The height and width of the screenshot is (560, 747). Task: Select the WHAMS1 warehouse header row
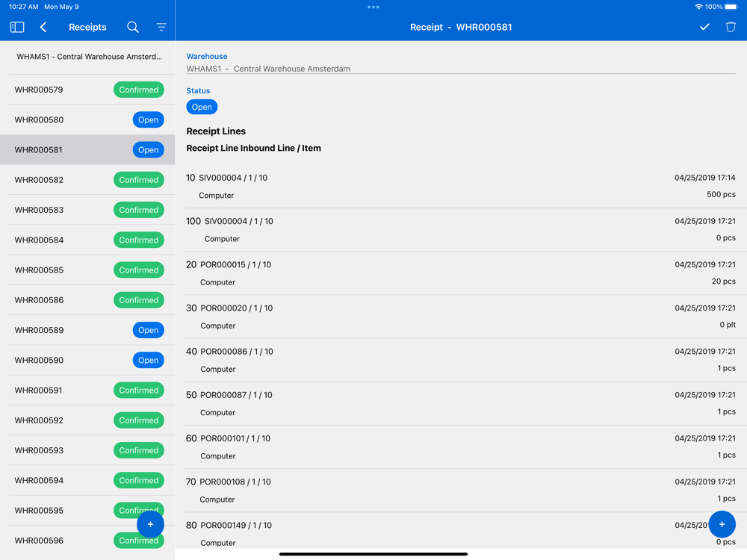87,57
